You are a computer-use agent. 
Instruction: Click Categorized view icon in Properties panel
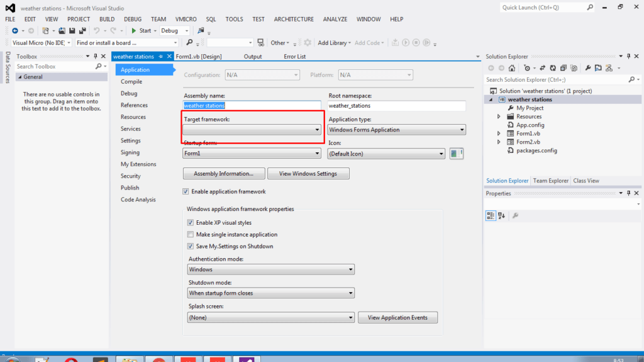491,215
